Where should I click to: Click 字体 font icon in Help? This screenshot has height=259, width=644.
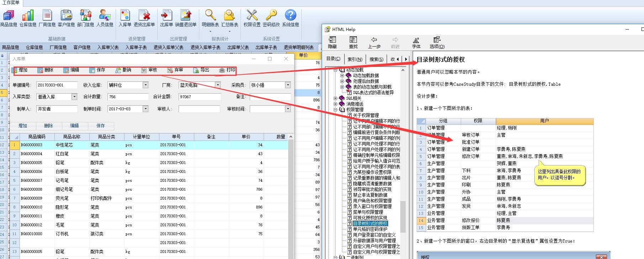416,42
